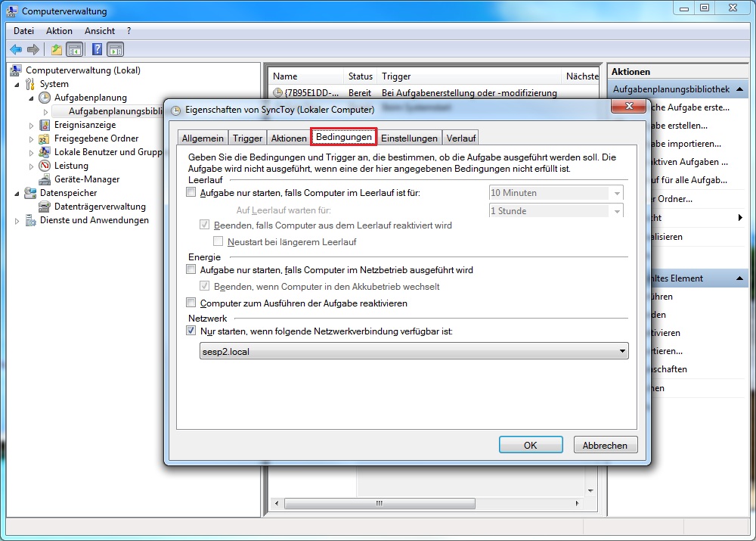This screenshot has width=756, height=541.
Task: Collapse the Datenspeicher tree node
Action: [x=17, y=194]
